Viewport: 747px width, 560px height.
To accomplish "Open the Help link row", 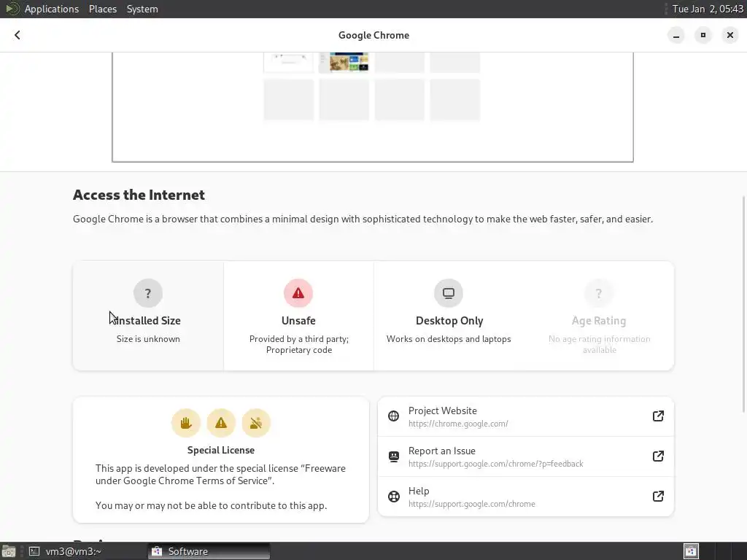I will click(x=526, y=496).
